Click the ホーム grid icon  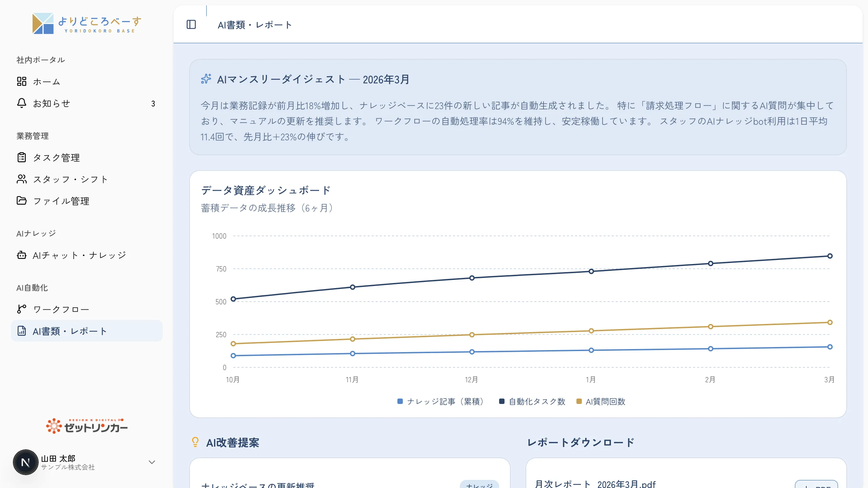[22, 81]
